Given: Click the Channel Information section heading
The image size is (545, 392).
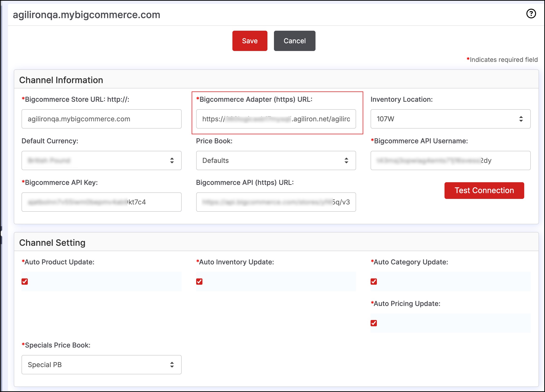Looking at the screenshot, I should [61, 80].
